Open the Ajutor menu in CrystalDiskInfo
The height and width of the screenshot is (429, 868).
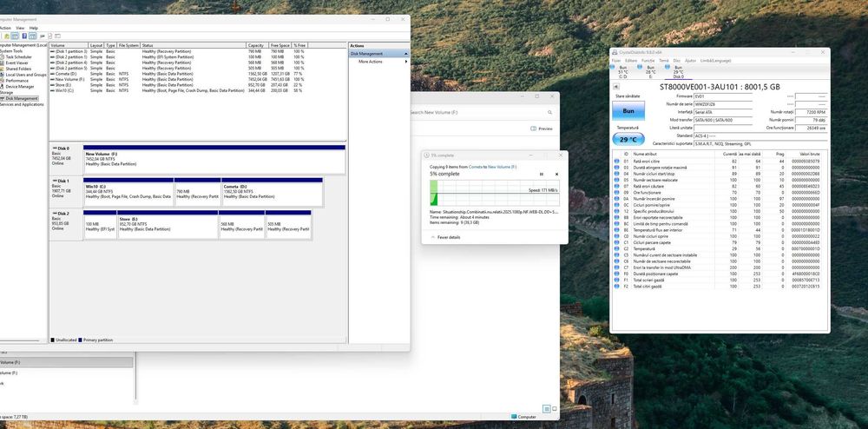pos(690,60)
